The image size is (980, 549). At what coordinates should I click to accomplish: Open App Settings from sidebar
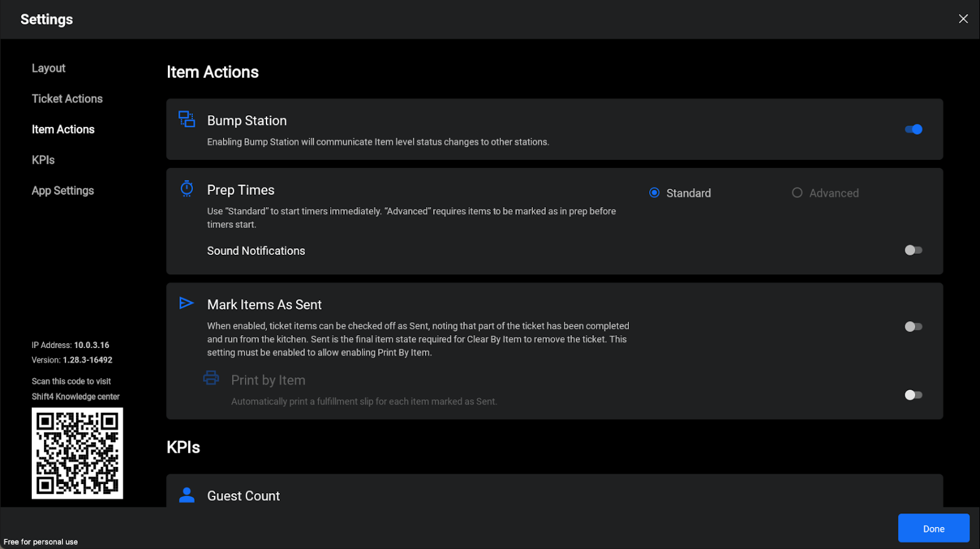(x=62, y=191)
